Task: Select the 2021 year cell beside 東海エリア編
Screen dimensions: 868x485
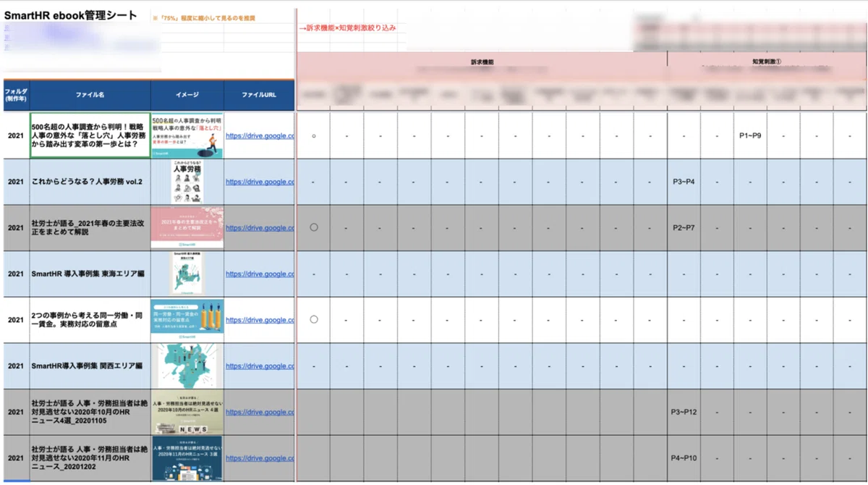Action: pyautogui.click(x=16, y=274)
